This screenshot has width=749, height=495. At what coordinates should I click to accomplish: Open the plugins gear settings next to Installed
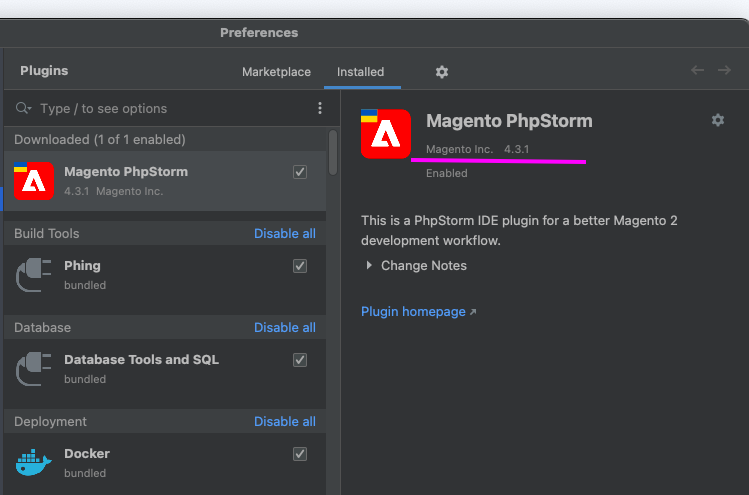pos(442,72)
